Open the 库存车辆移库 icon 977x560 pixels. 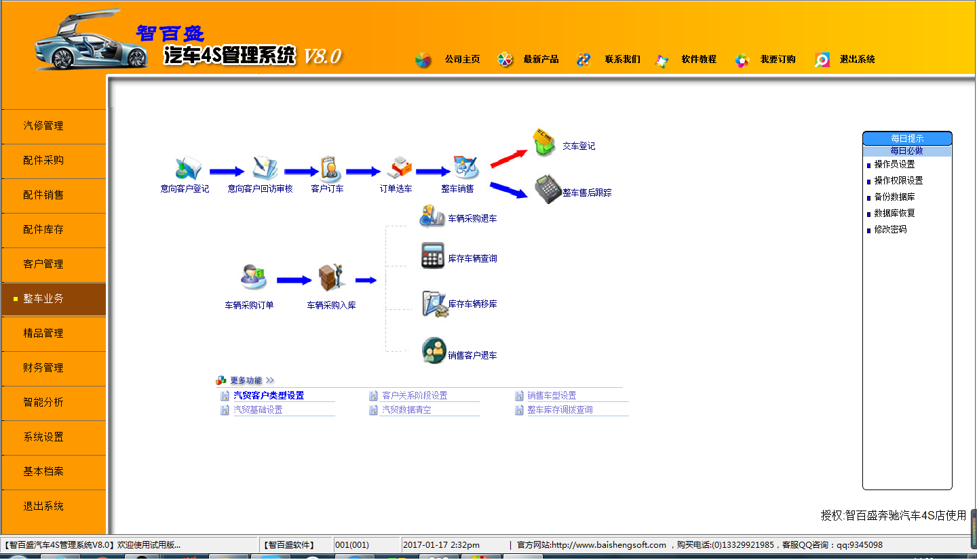tap(434, 303)
